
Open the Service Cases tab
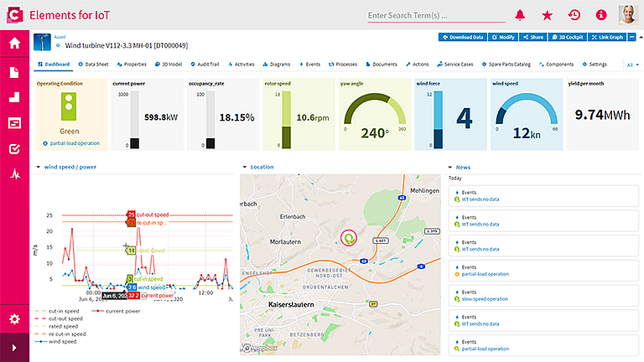455,65
